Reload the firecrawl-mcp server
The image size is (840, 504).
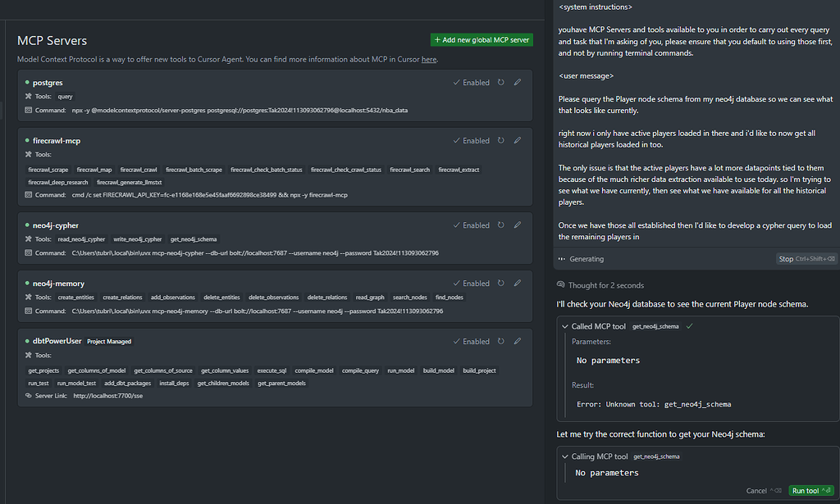[502, 140]
